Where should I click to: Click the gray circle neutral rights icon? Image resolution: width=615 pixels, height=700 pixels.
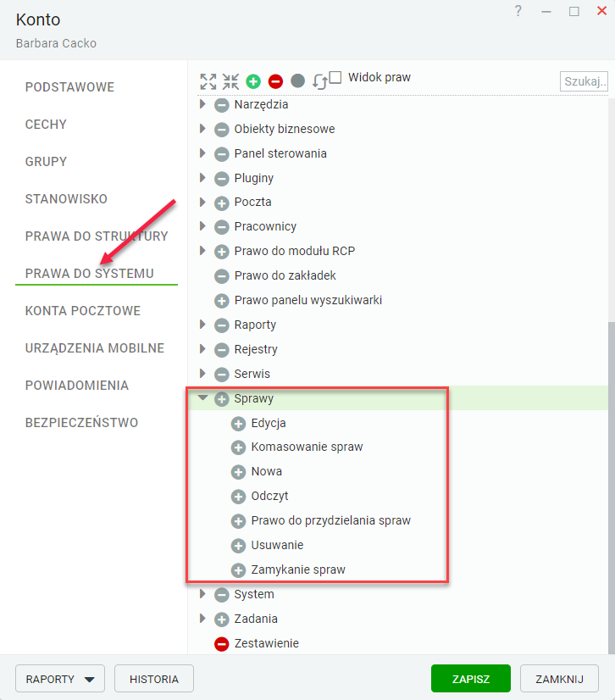click(x=297, y=81)
